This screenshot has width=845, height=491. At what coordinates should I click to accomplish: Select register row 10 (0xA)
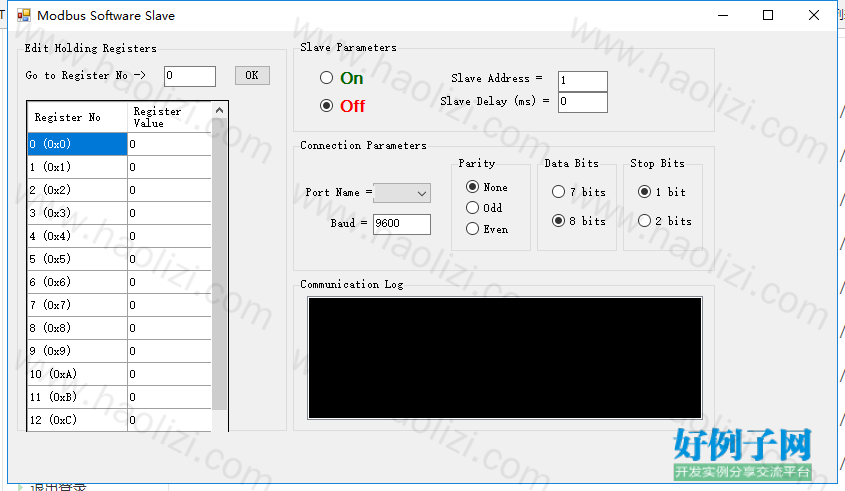click(77, 374)
